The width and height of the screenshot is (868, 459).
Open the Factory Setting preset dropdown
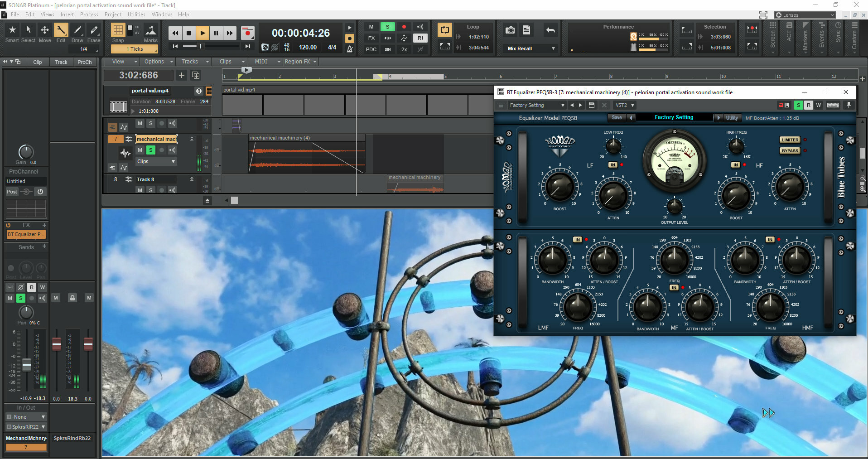click(x=537, y=105)
